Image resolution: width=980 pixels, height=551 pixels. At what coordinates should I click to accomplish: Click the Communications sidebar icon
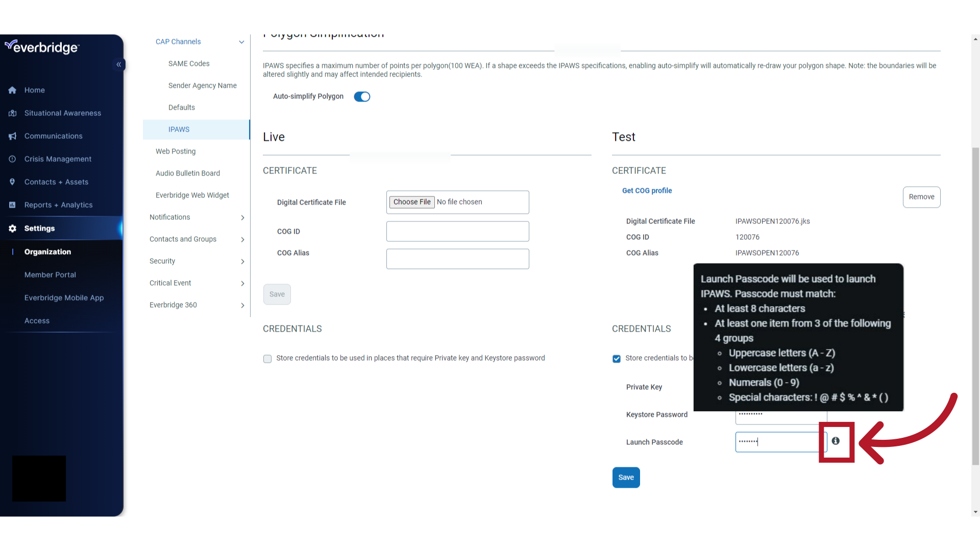tap(12, 135)
